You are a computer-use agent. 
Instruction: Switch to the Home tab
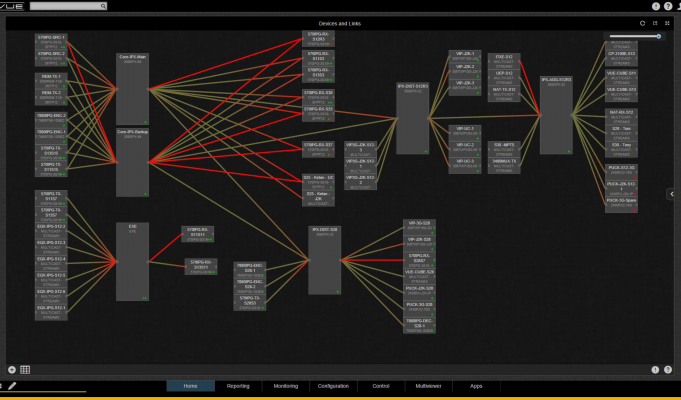pyautogui.click(x=190, y=386)
